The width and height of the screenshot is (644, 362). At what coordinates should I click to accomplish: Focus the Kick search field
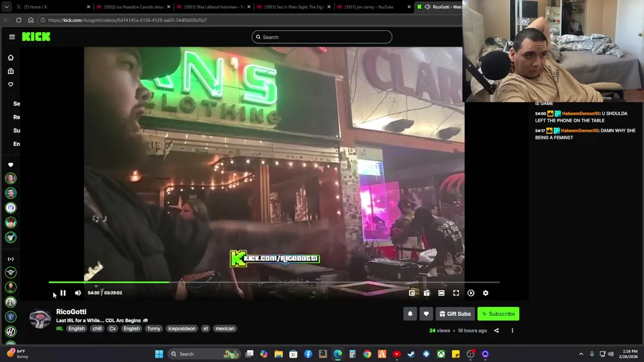pyautogui.click(x=322, y=37)
